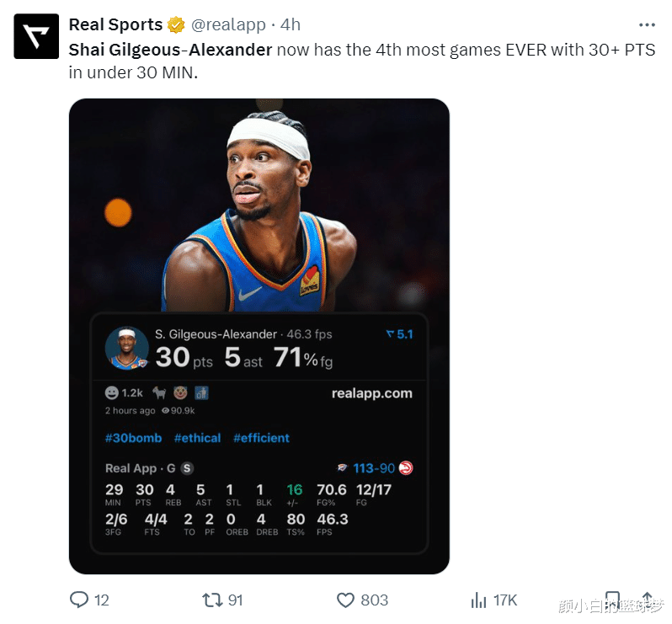Open the reply icon with 12 replies
This screenshot has height=624, width=672.
point(79,600)
